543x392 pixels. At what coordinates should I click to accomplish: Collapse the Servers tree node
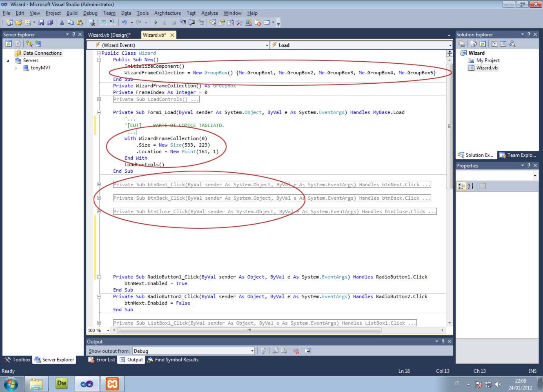coord(8,61)
